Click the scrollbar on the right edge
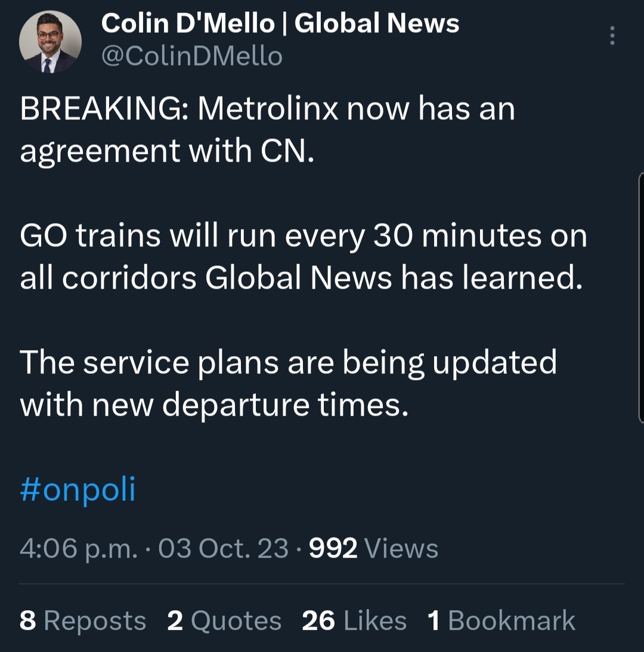The height and width of the screenshot is (652, 644). [x=641, y=298]
